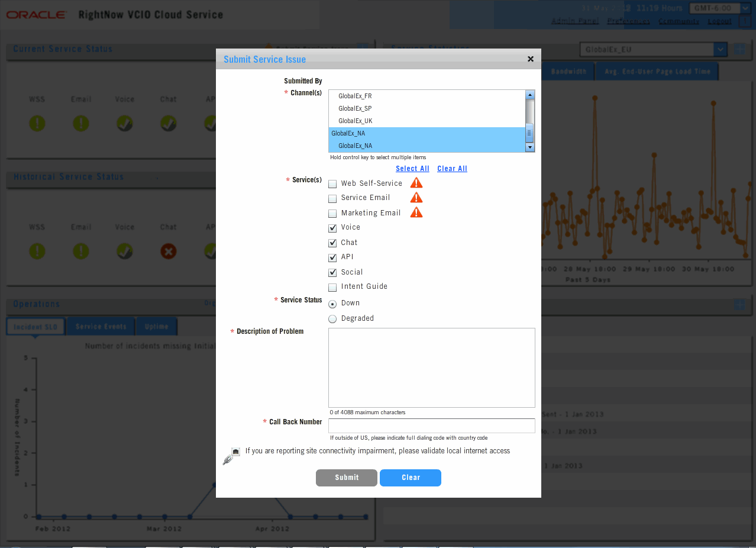Click the Email icon under Historical Service Status

[x=81, y=251]
